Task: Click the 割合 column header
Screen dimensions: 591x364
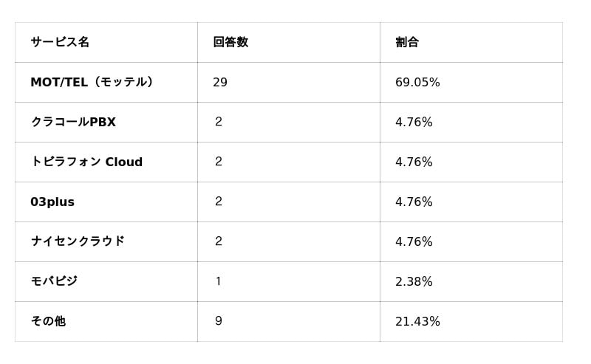Action: (x=407, y=42)
